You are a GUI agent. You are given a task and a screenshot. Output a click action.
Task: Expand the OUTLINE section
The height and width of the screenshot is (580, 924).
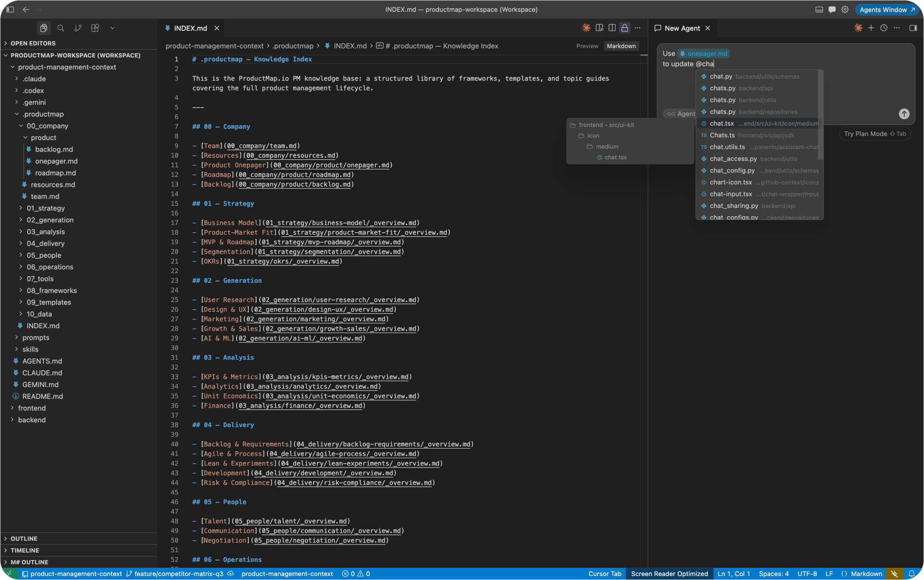tap(79, 539)
